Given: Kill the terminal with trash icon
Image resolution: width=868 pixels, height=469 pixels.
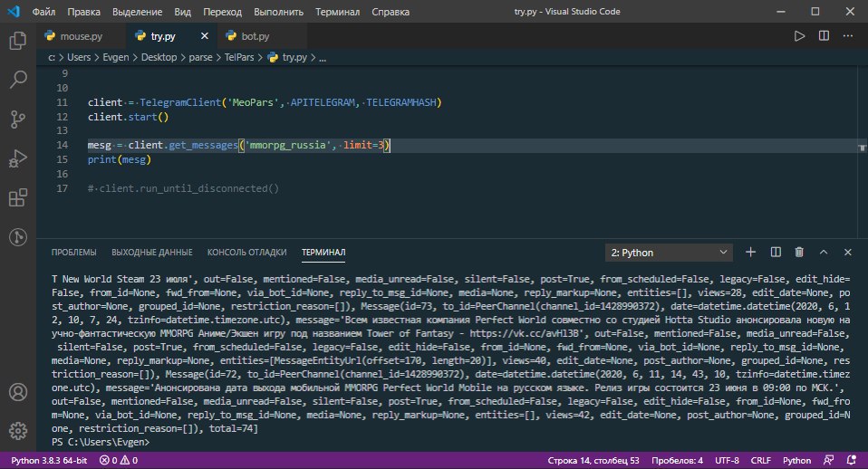Looking at the screenshot, I should pyautogui.click(x=799, y=253).
